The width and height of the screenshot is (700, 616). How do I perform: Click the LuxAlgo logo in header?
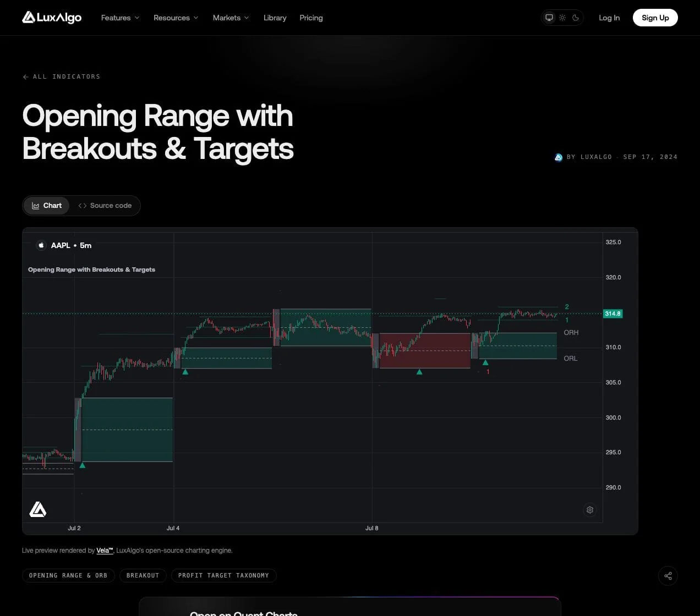click(x=52, y=18)
